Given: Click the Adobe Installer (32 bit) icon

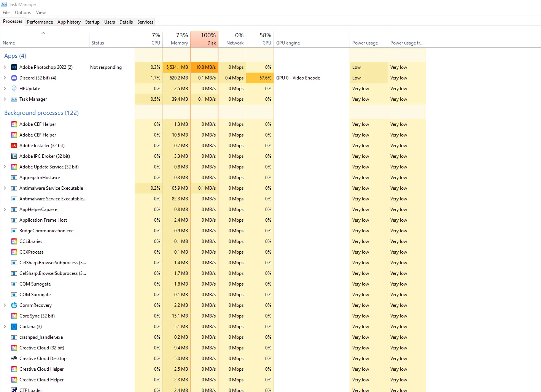Looking at the screenshot, I should pos(14,146).
